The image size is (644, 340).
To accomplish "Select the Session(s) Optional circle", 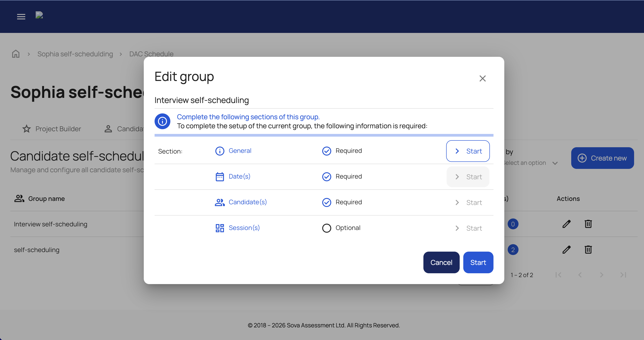I will pyautogui.click(x=327, y=228).
